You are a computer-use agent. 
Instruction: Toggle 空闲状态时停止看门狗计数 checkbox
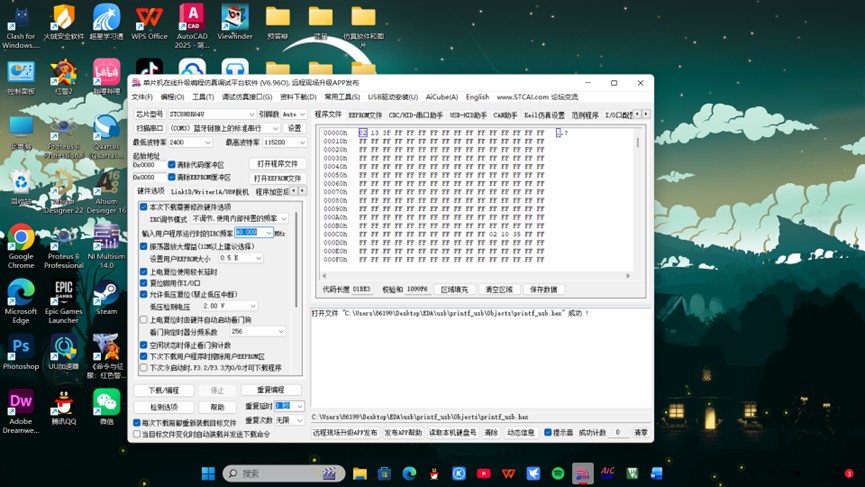[x=143, y=345]
